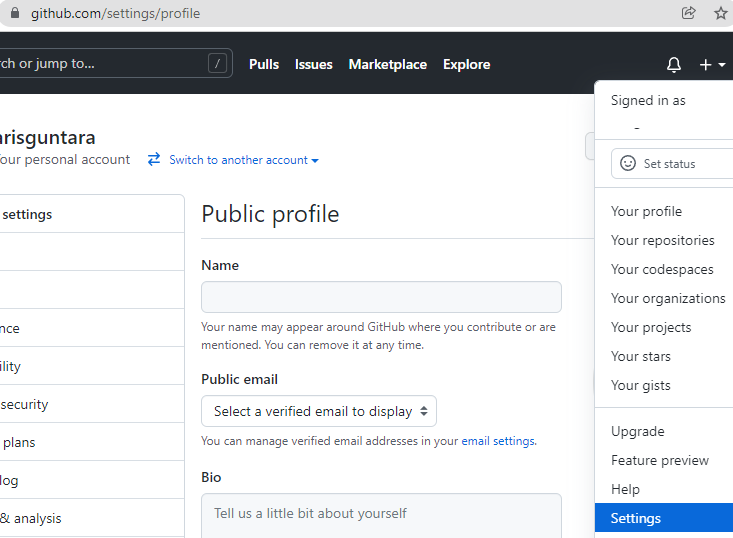This screenshot has width=733, height=538.
Task: Open the sidebar item ending in & analysis
Action: coord(92,518)
